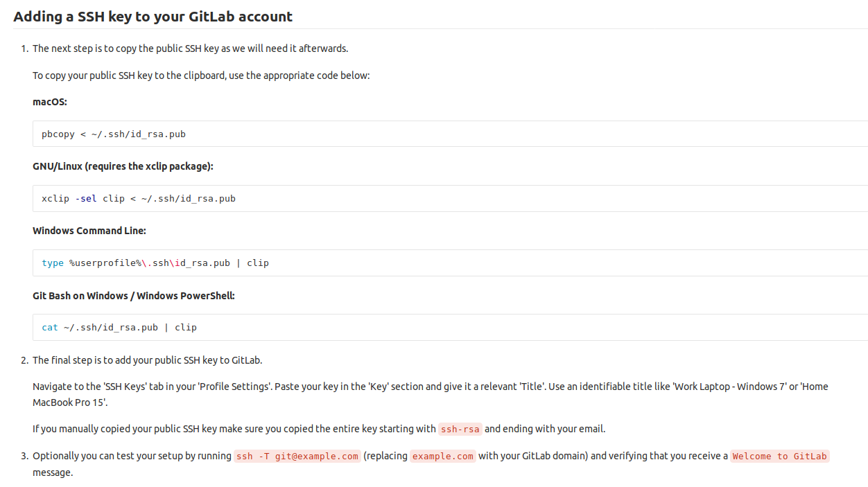Click the 'Welcome to GitLab' inline code
Screen dimensions: 868x487
[x=779, y=456]
